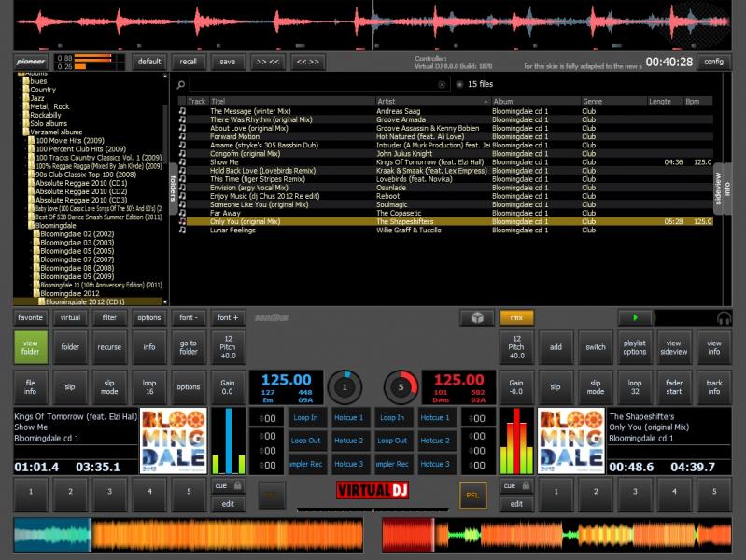Click the VirtualDJ logo
The image size is (746, 560).
[373, 490]
